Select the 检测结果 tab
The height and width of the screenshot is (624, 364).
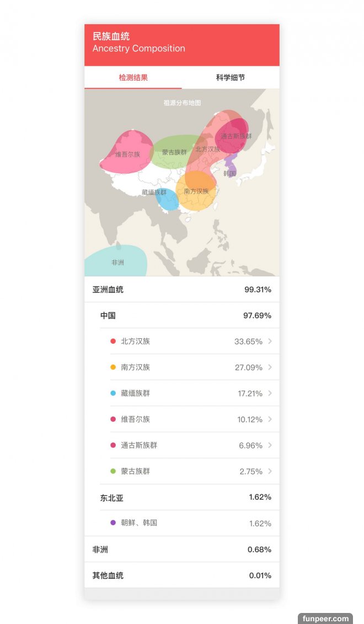tap(133, 78)
